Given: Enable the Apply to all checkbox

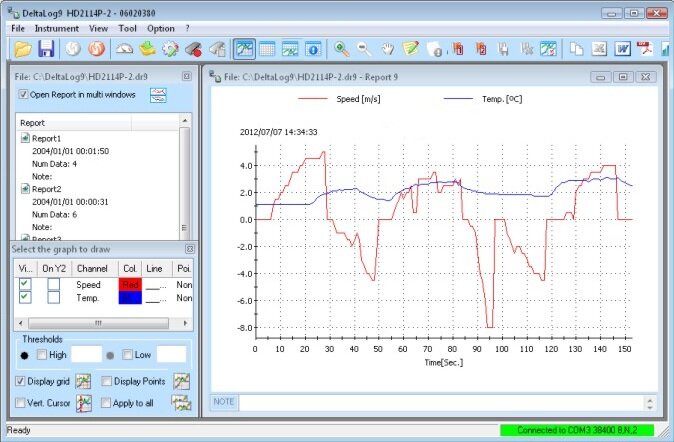Looking at the screenshot, I should (x=106, y=403).
